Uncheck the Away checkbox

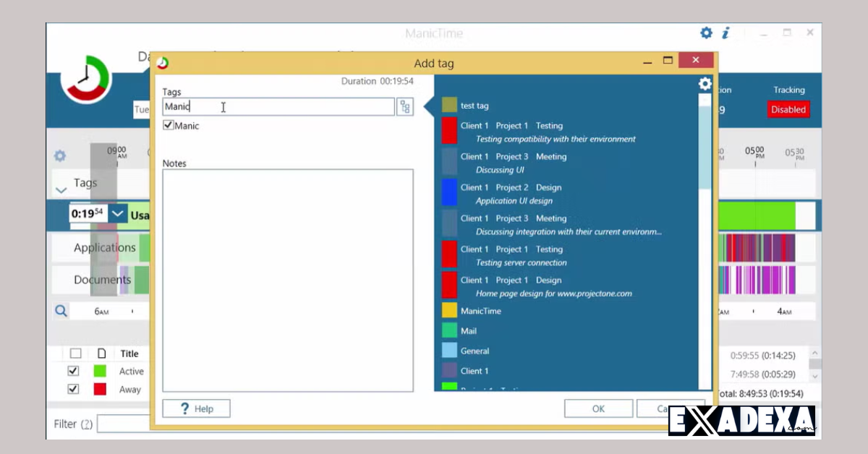(x=72, y=389)
